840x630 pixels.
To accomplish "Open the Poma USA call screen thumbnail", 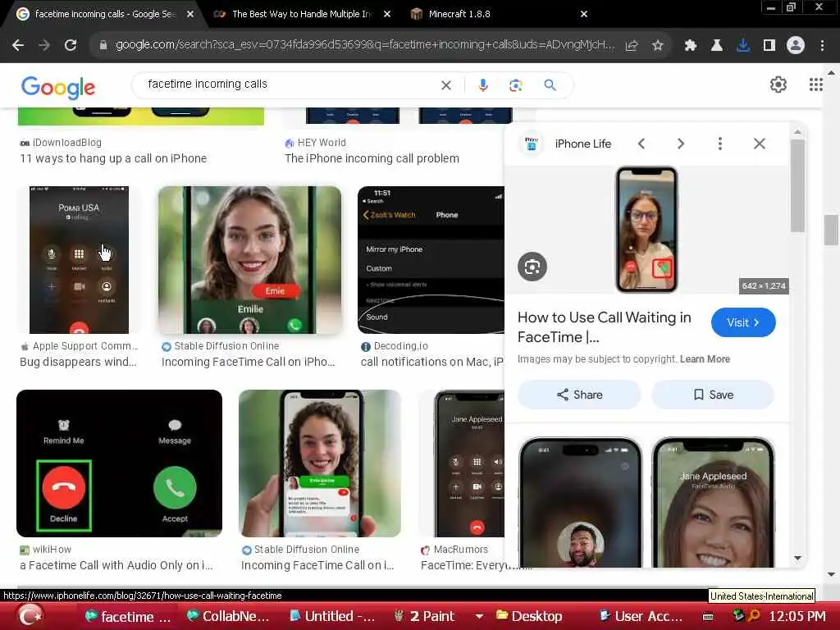I will (79, 260).
